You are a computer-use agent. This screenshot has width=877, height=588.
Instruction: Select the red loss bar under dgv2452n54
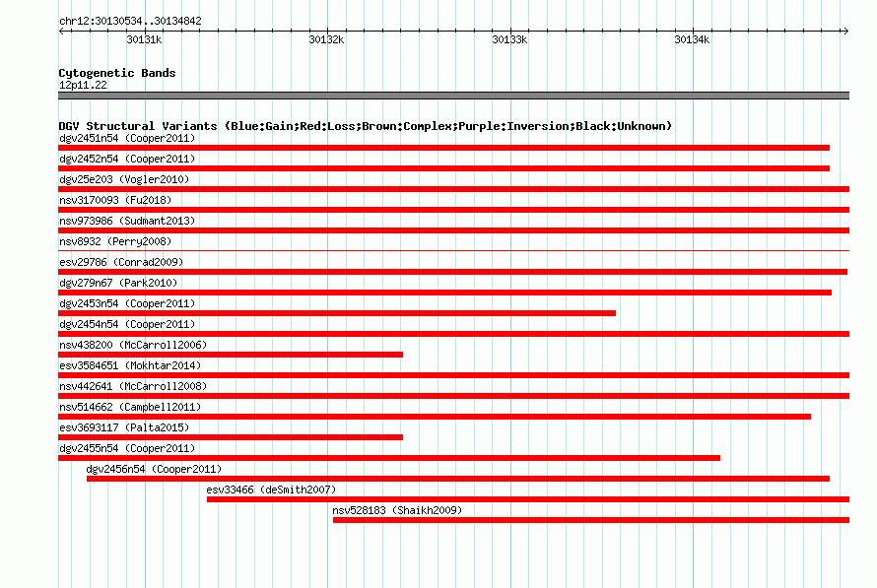click(x=444, y=168)
